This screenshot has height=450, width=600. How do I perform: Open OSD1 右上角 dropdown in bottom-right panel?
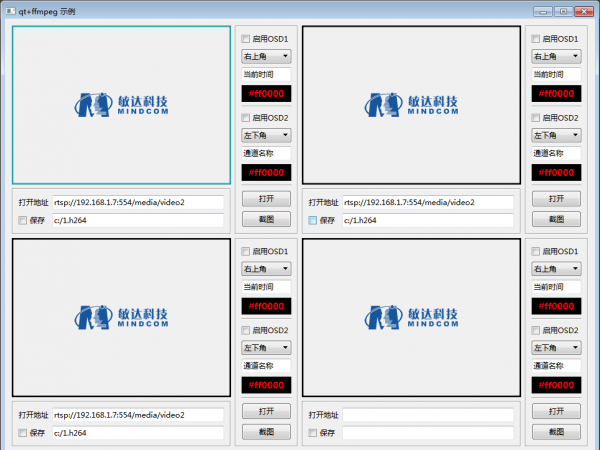(x=556, y=269)
